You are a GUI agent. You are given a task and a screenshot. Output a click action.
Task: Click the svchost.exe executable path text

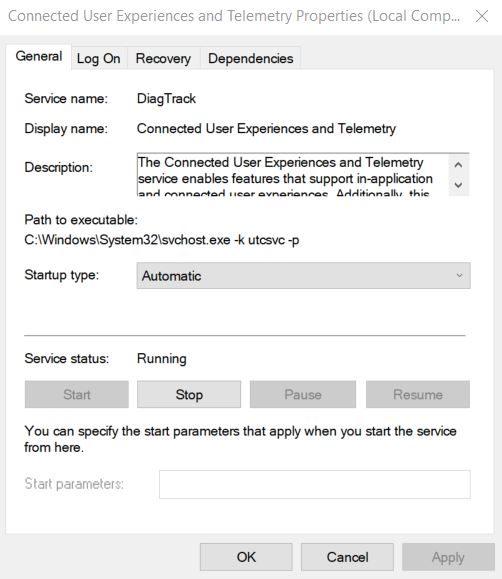(162, 240)
